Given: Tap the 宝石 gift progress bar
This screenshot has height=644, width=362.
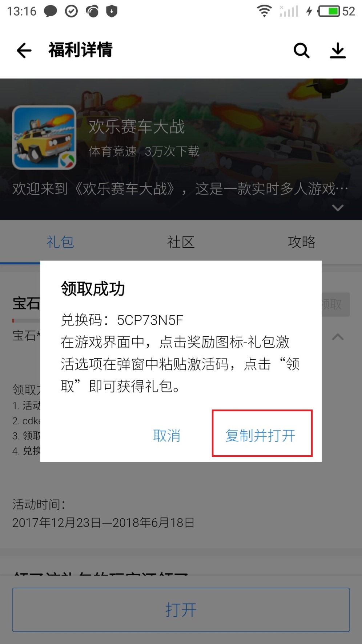Looking at the screenshot, I should [x=26, y=321].
